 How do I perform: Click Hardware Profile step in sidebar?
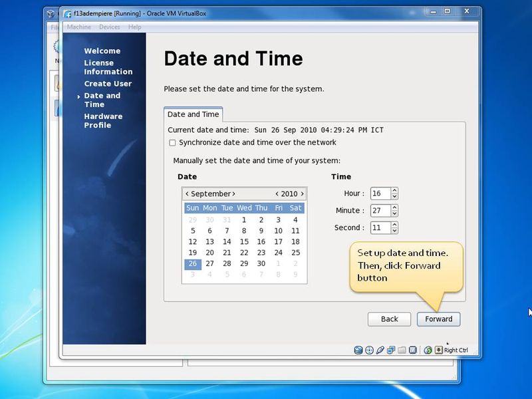point(103,121)
